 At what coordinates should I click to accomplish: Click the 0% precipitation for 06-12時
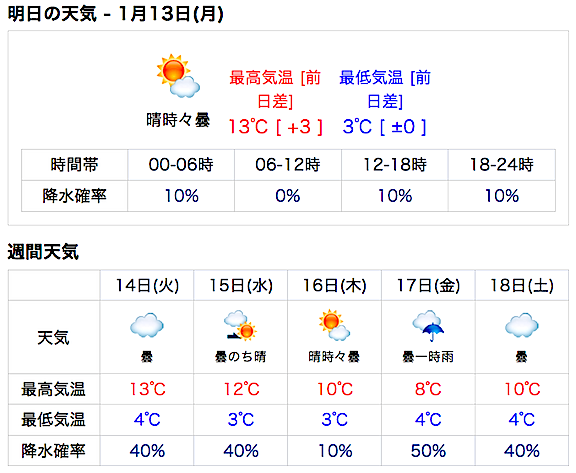coord(288,196)
